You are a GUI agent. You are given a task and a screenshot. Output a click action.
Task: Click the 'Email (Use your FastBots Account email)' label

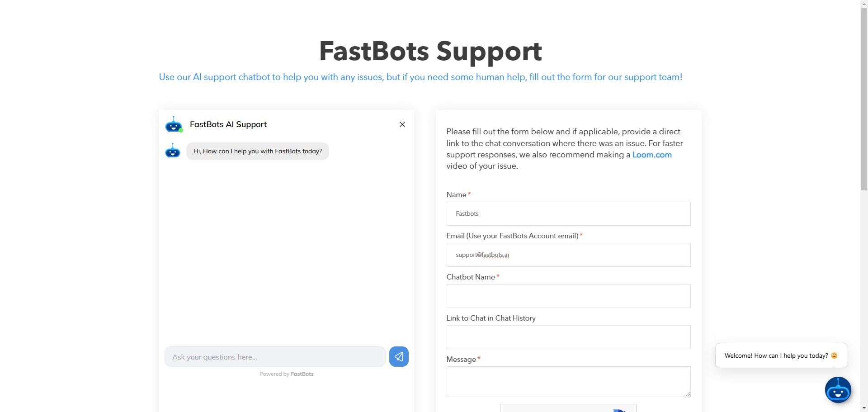512,236
